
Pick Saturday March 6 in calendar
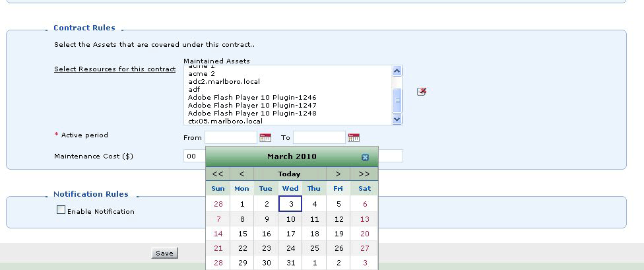pos(364,204)
